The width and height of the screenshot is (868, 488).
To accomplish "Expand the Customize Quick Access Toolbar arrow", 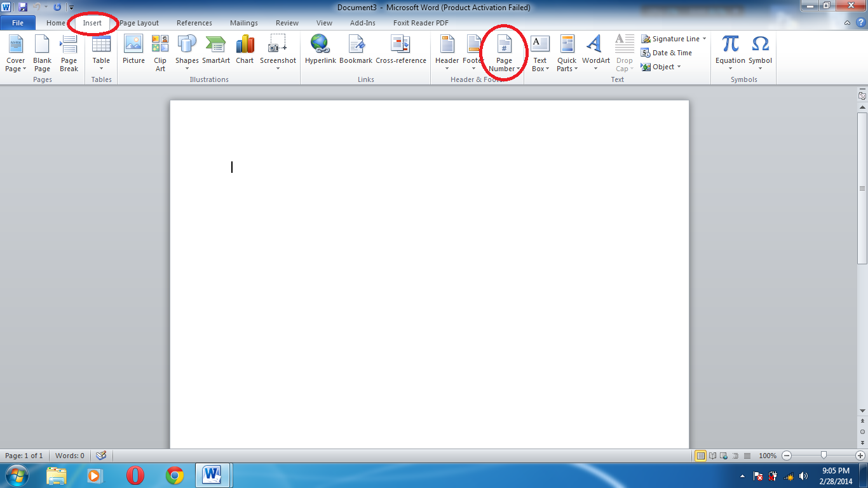I will 72,8.
